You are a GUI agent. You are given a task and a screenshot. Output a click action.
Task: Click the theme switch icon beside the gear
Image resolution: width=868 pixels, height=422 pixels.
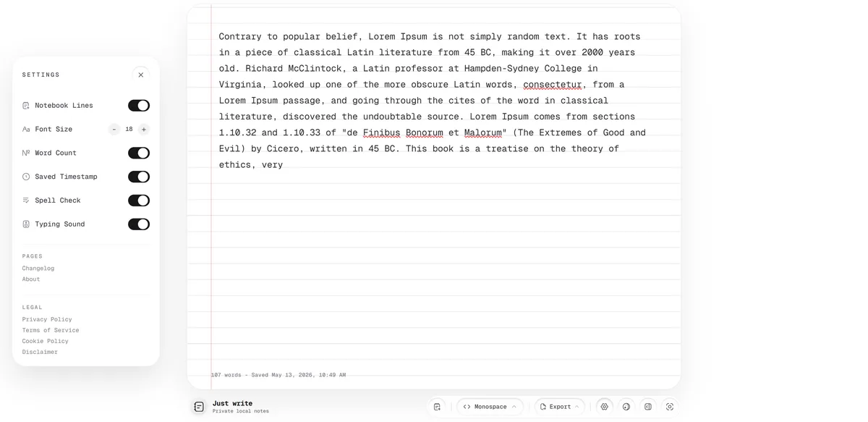[x=626, y=407]
